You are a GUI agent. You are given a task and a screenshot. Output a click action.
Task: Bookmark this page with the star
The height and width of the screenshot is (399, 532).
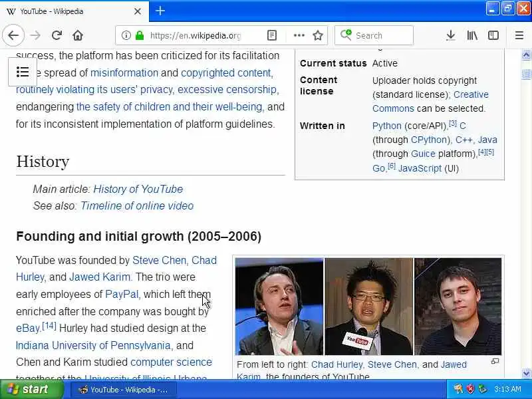pos(318,35)
